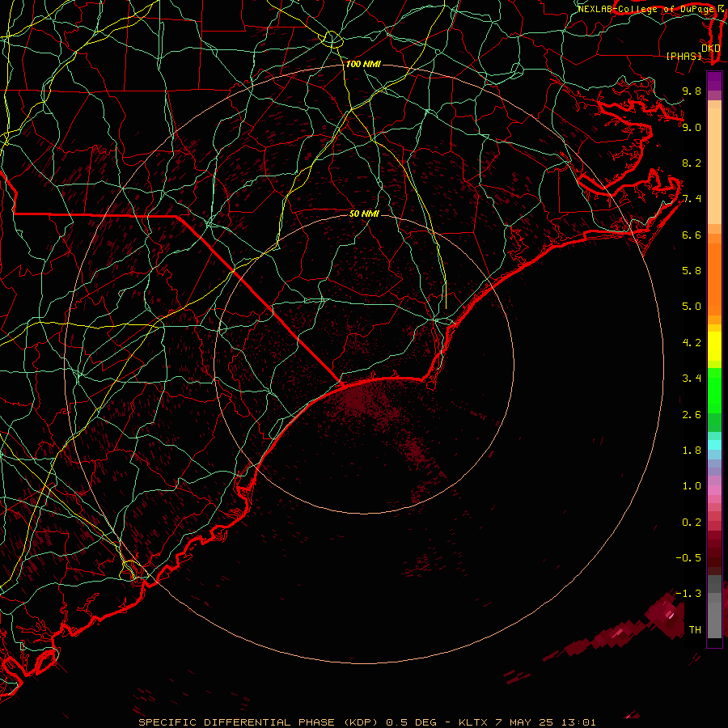
Task: Pick the bright green color bar segment
Action: (714, 389)
